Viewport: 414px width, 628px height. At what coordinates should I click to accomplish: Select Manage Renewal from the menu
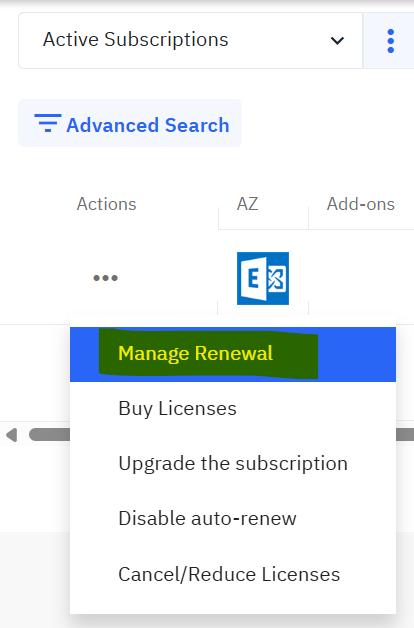click(195, 354)
